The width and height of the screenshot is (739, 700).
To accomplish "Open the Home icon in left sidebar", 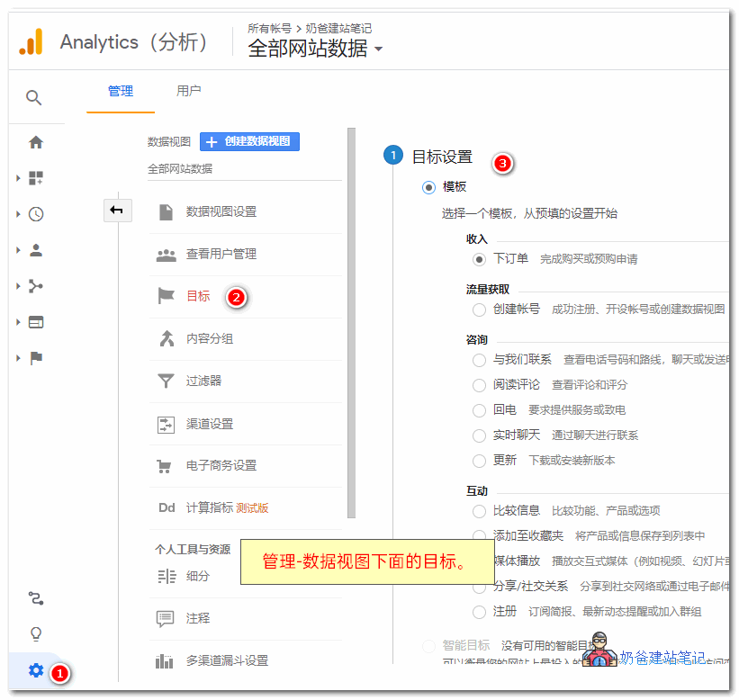I will coord(36,142).
